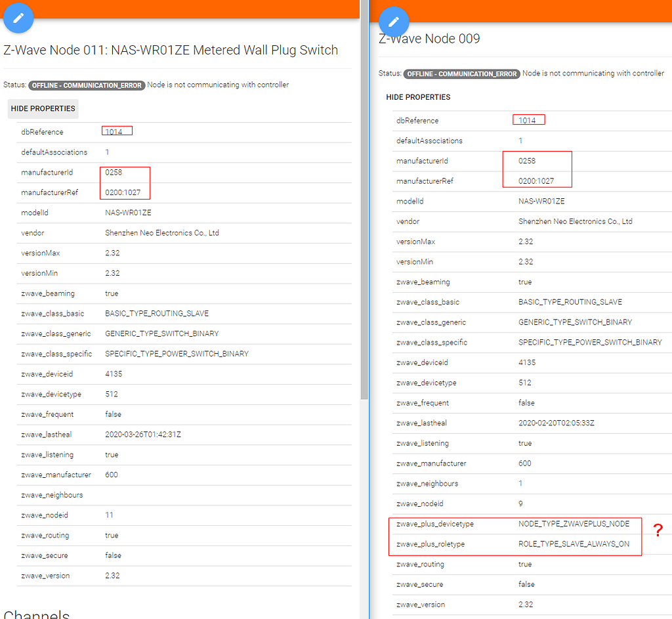Image resolution: width=672 pixels, height=619 pixels.
Task: Click HIDE PROPERTIES on the Node 009 panel
Action: [418, 96]
